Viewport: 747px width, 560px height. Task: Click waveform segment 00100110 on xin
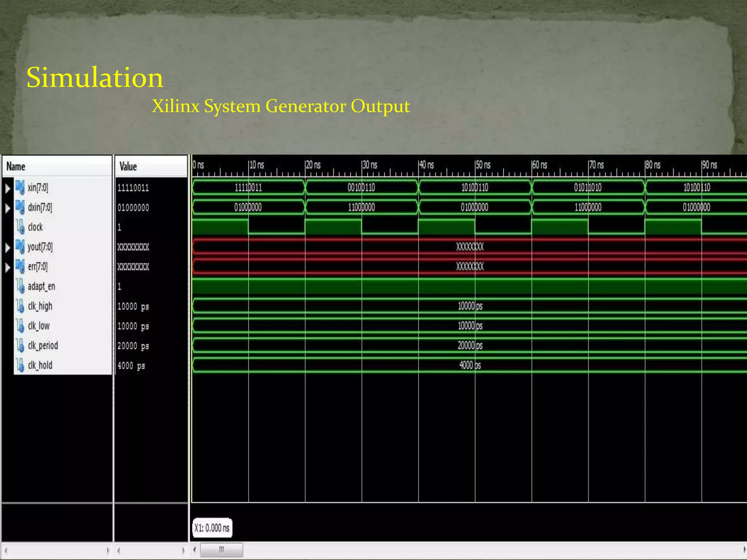pyautogui.click(x=361, y=188)
